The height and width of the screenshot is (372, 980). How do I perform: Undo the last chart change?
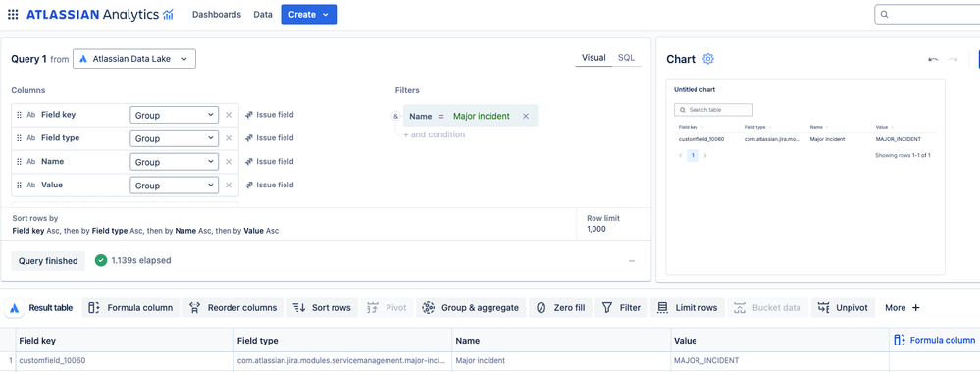point(933,59)
